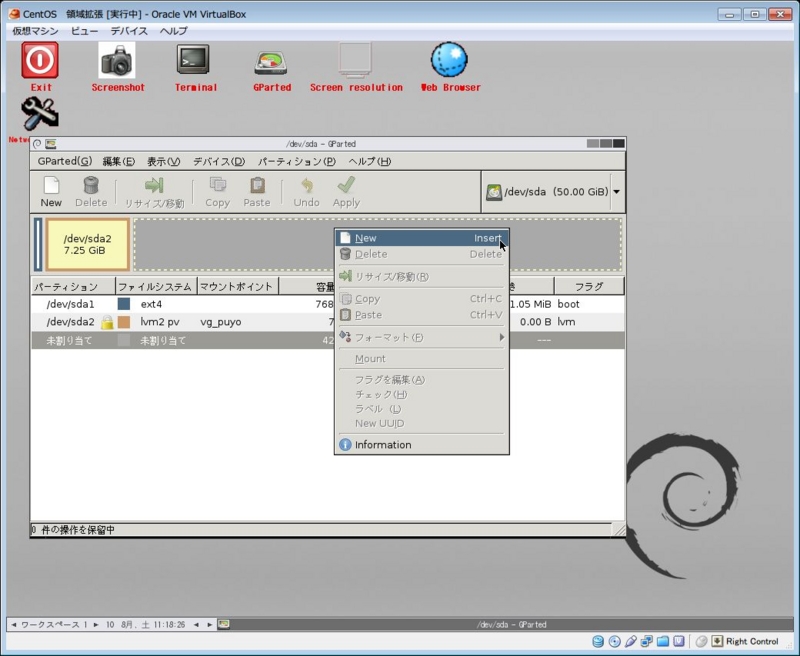800x656 pixels.
Task: Click the vg_puyo mount point cell
Action: tap(221, 322)
